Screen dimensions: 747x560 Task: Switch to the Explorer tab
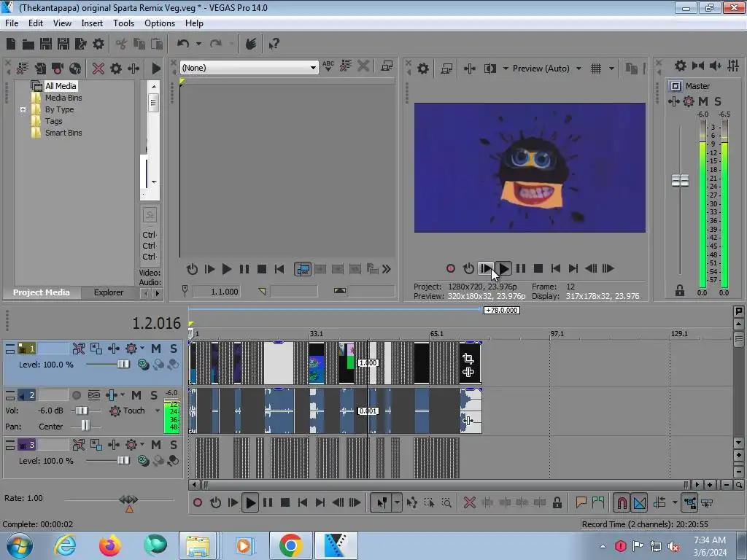(108, 292)
